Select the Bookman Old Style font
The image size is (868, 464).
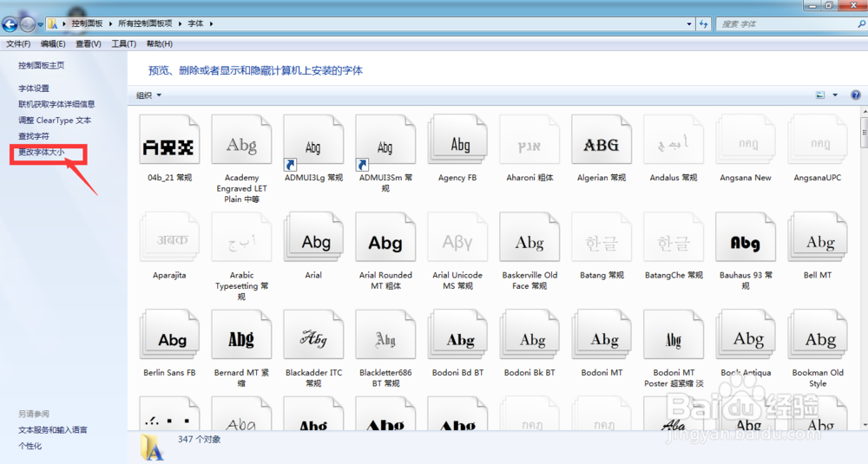click(817, 335)
